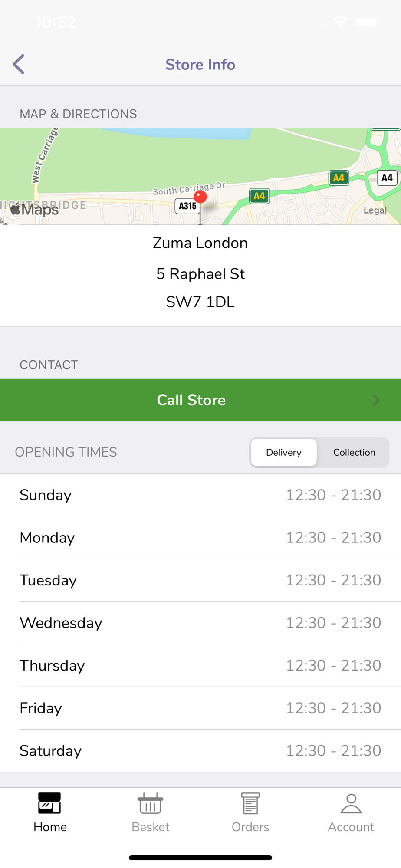Tap the back arrow icon
Image resolution: width=401 pixels, height=868 pixels.
(x=18, y=65)
